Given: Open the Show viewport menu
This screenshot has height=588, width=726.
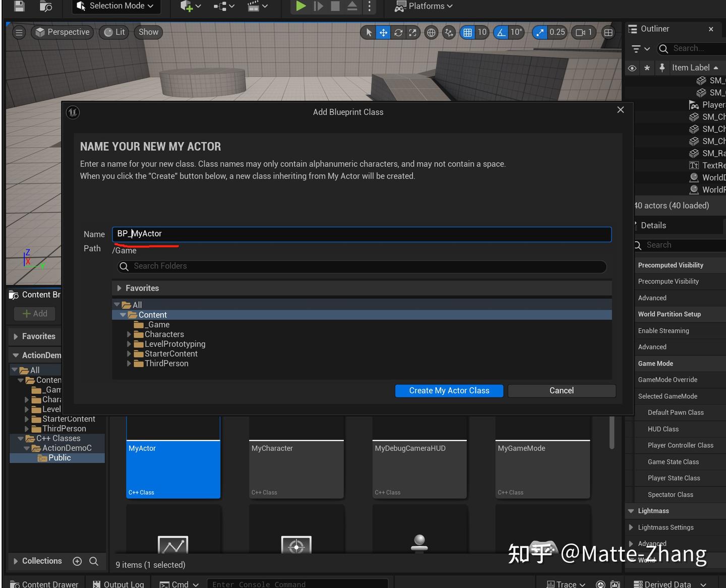Looking at the screenshot, I should tap(148, 32).
